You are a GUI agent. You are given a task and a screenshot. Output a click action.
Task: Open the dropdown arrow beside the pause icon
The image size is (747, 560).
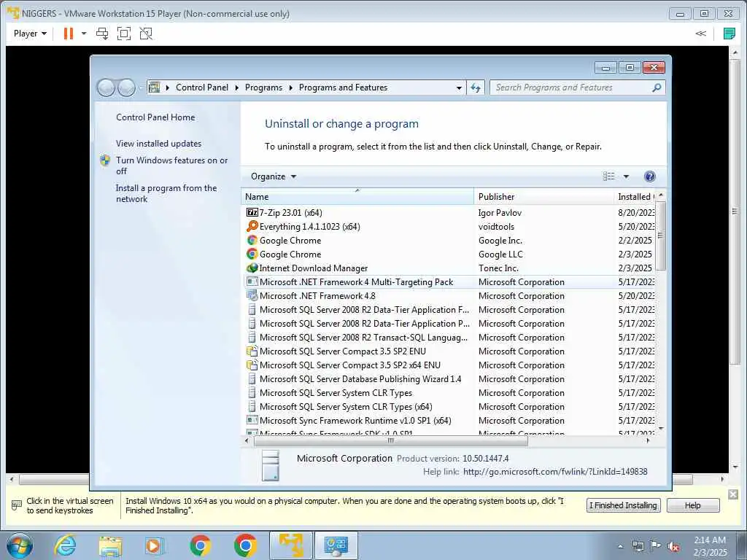point(84,34)
